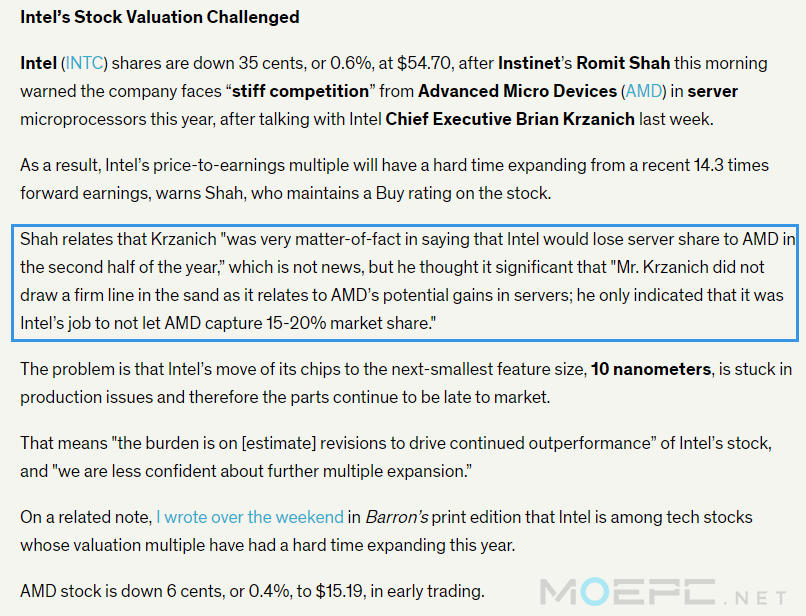Open the INTC ticker link
This screenshot has height=616, width=806.
coord(84,63)
